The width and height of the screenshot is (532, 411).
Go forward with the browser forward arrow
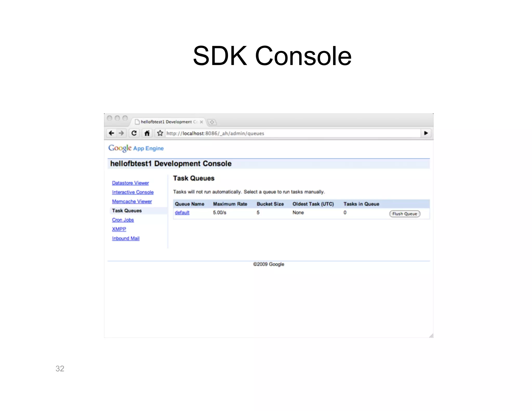pyautogui.click(x=121, y=133)
